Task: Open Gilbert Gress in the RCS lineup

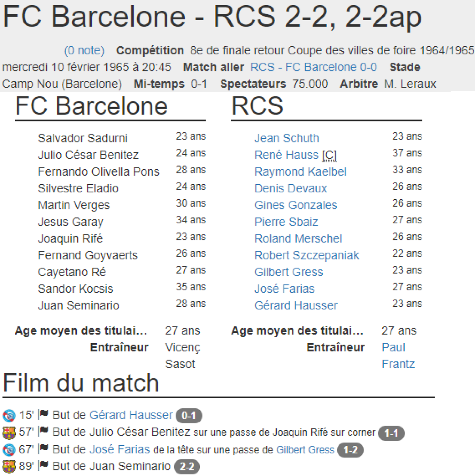Action: [x=289, y=272]
